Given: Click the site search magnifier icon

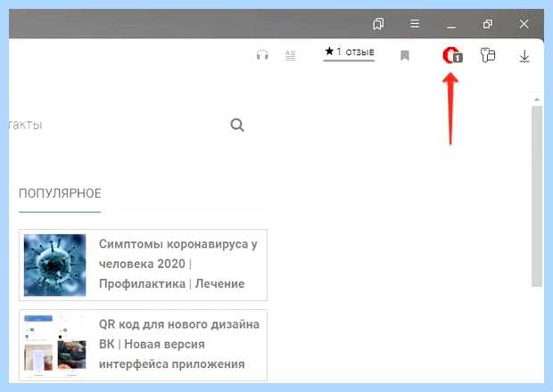Looking at the screenshot, I should pos(237,125).
